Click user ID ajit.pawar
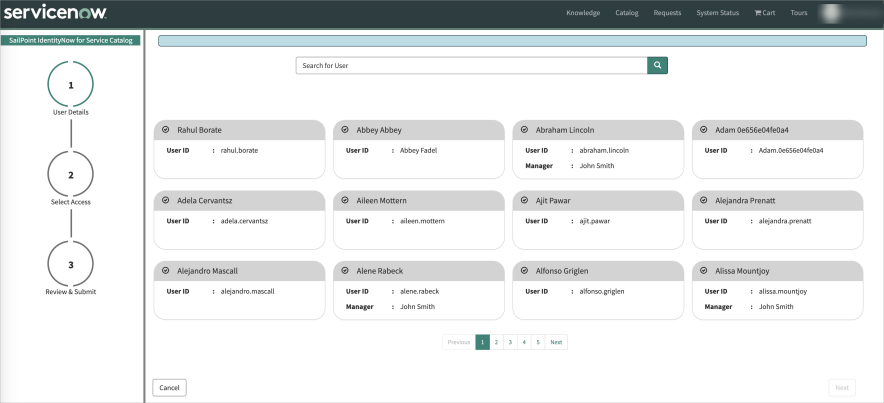Image resolution: width=884 pixels, height=403 pixels. (594, 221)
